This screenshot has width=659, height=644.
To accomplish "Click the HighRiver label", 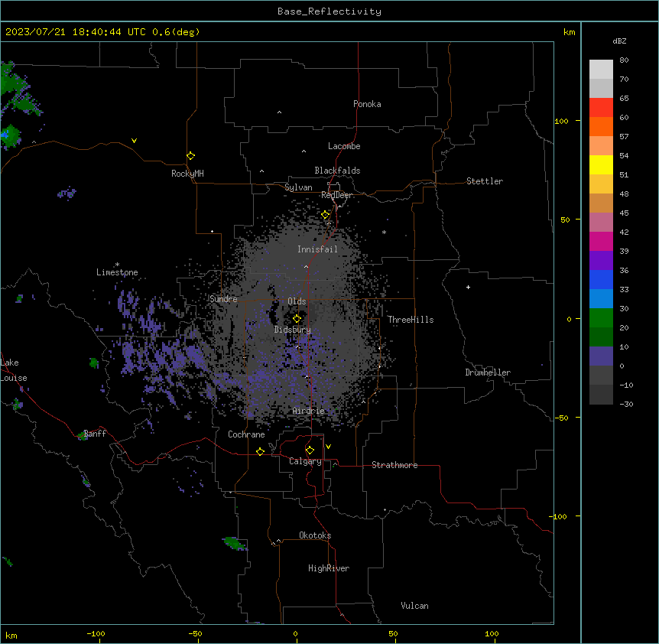I will click(329, 568).
